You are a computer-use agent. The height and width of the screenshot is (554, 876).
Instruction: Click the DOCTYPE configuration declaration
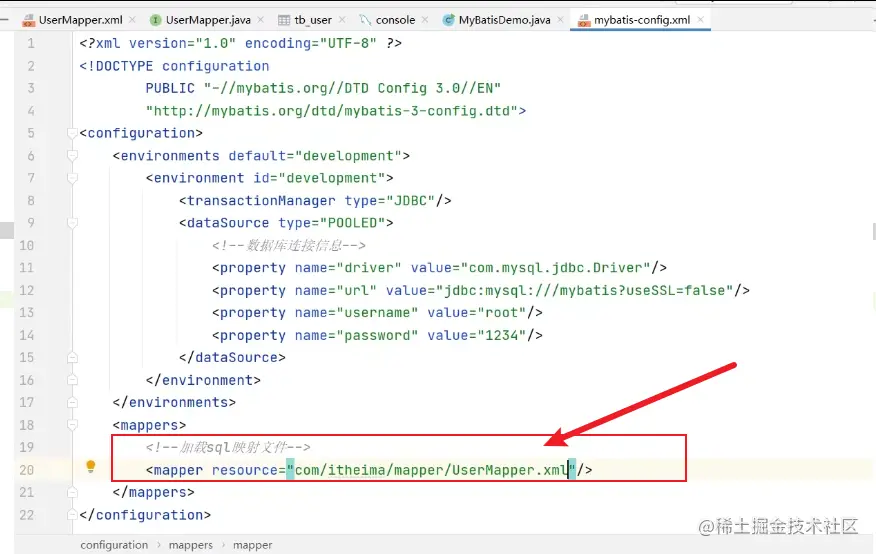pyautogui.click(x=174, y=66)
